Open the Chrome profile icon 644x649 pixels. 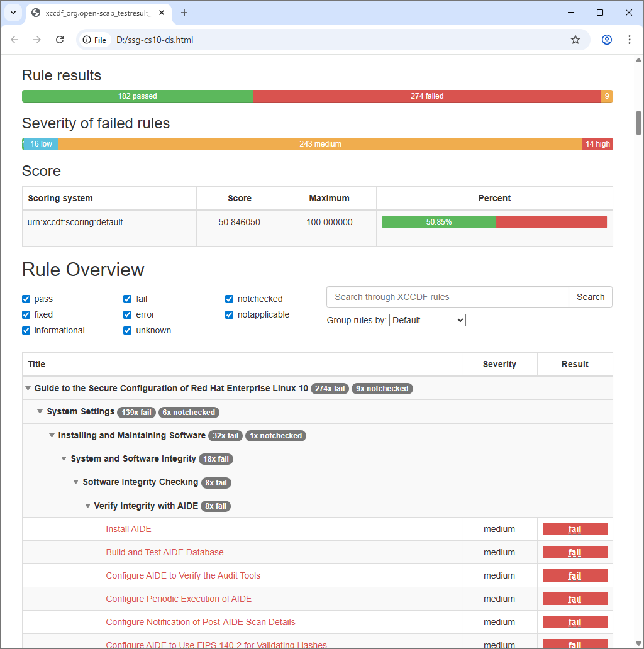(606, 40)
